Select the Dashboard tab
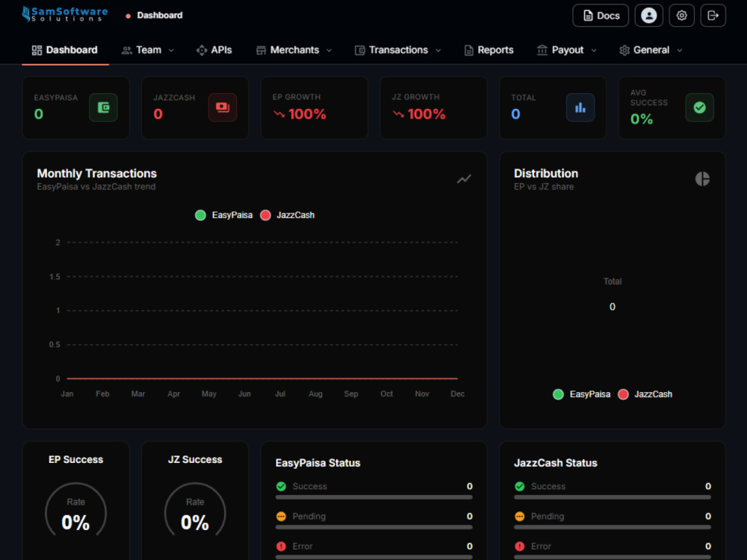The width and height of the screenshot is (747, 560). tap(65, 50)
